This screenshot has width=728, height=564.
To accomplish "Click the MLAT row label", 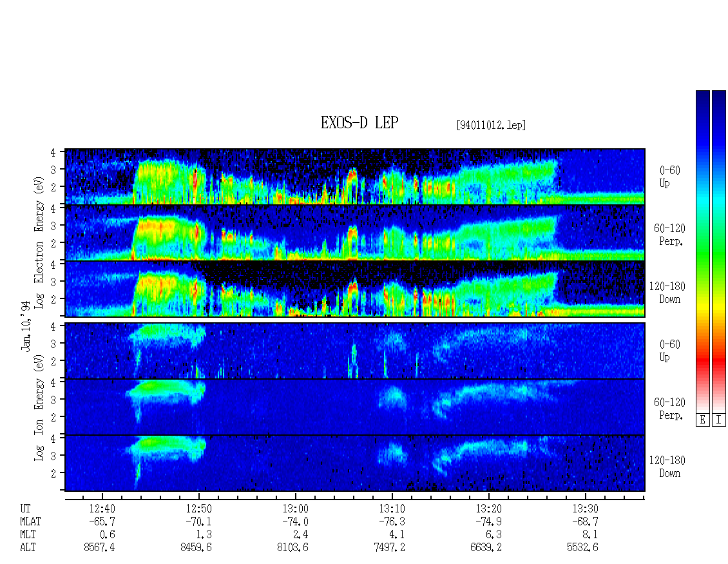I will point(30,521).
